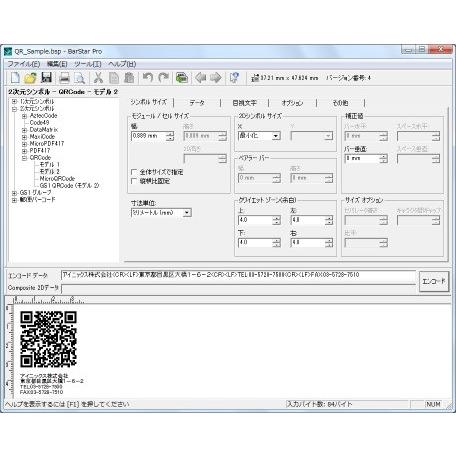456x456 pixels.
Task: Collapse the QRCode tree node
Action: [24, 158]
